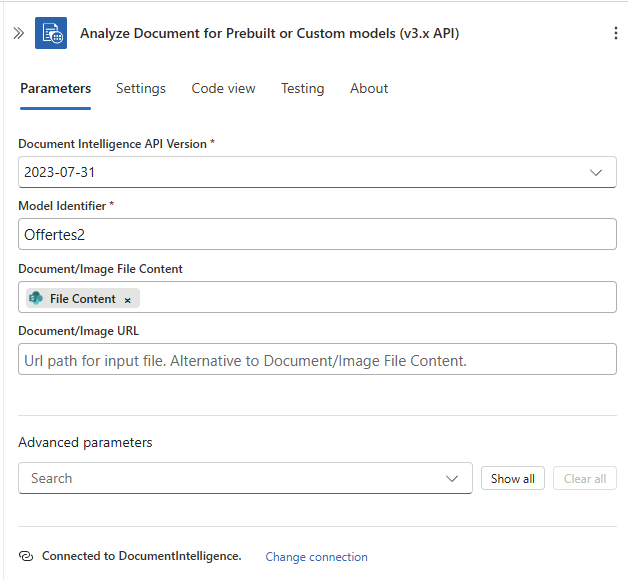Click the action title text
This screenshot has height=580, width=628.
(270, 33)
